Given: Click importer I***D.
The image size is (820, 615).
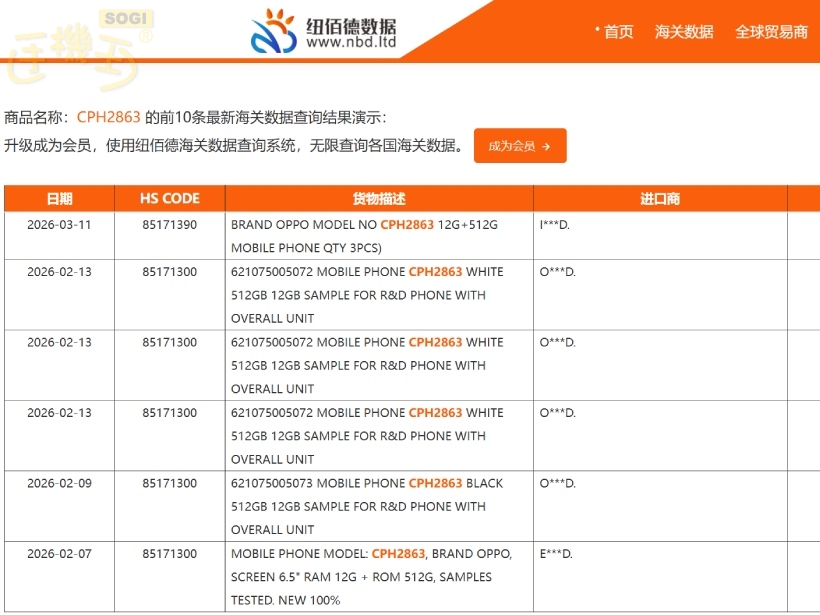Looking at the screenshot, I should pos(554,225).
